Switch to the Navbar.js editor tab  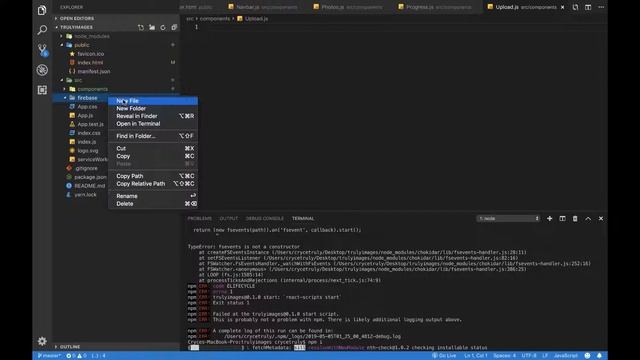[x=264, y=7]
